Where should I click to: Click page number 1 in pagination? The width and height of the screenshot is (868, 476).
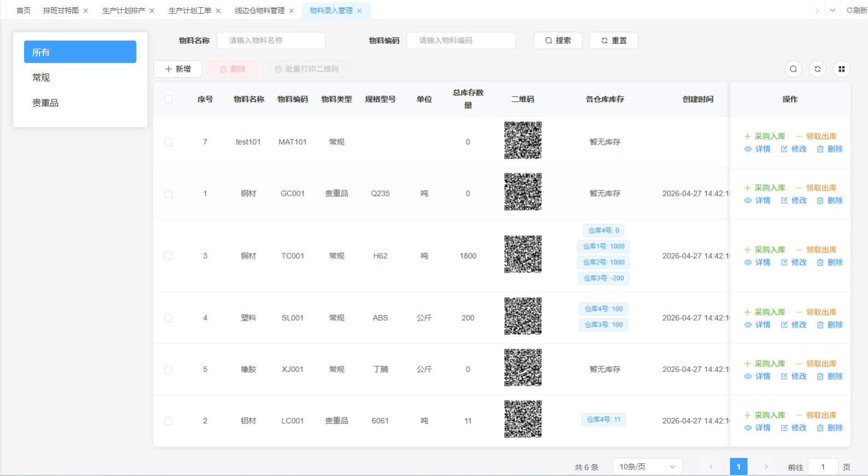[x=738, y=467]
